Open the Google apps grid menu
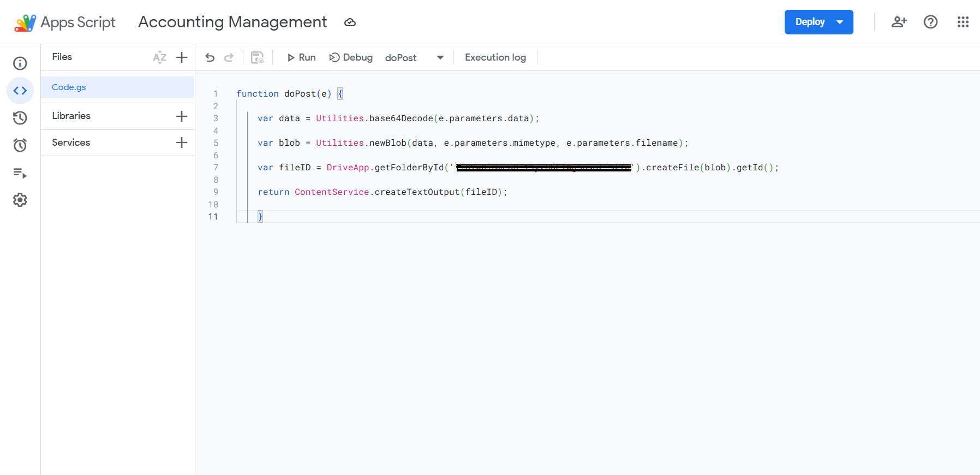This screenshot has height=475, width=980. click(963, 22)
